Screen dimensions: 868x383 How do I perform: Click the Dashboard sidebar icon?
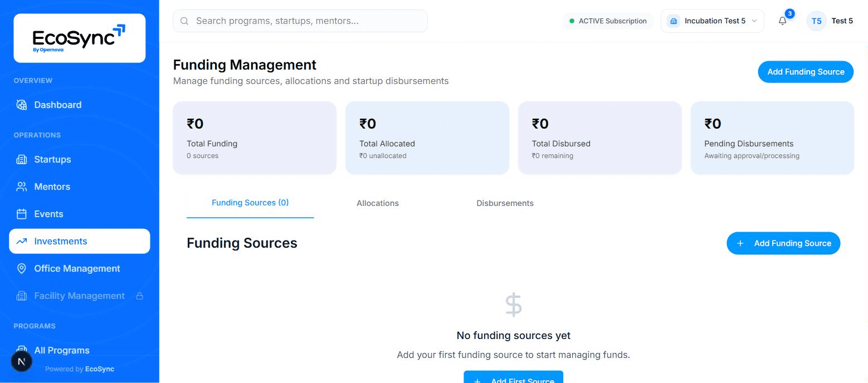click(22, 105)
